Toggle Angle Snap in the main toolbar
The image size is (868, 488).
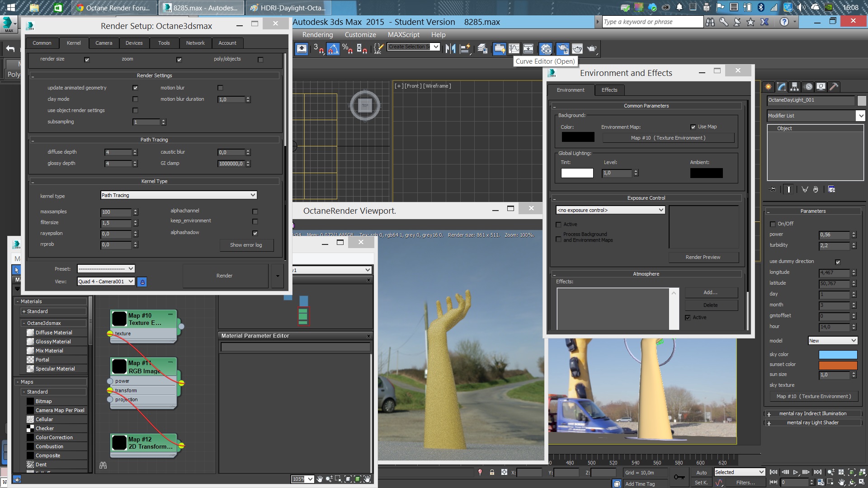pyautogui.click(x=333, y=49)
